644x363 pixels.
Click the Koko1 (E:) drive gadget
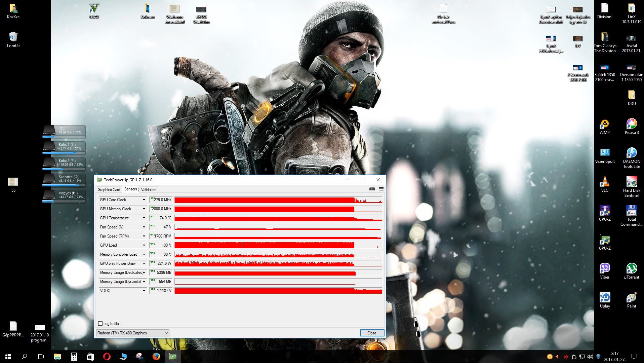tap(64, 148)
